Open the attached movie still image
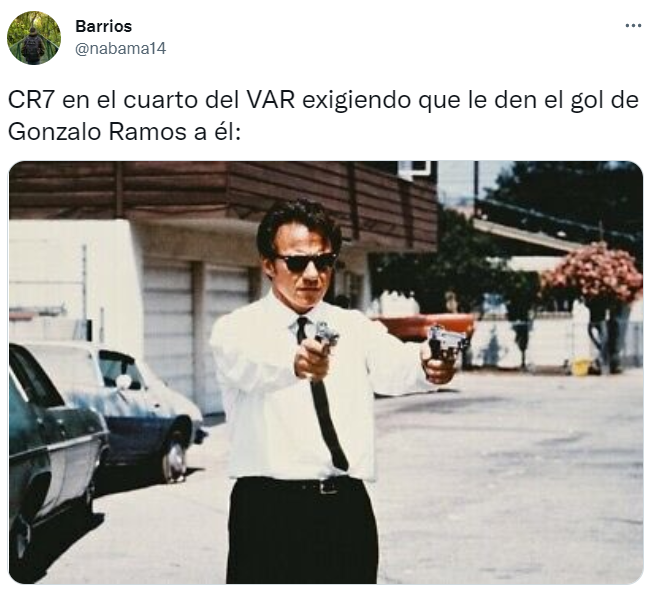Screen dimensions: 660x601 click(x=326, y=372)
